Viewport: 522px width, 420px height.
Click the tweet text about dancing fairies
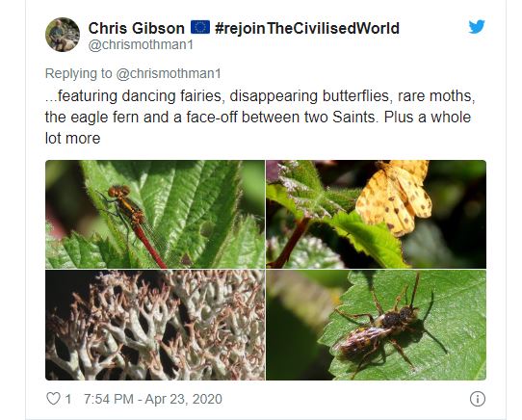point(260,117)
